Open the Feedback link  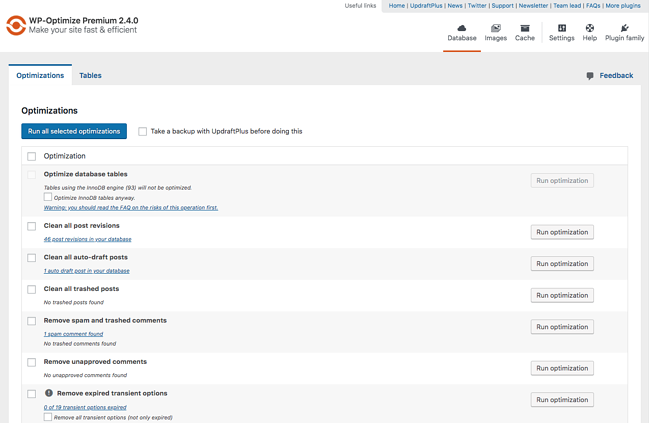pyautogui.click(x=616, y=75)
